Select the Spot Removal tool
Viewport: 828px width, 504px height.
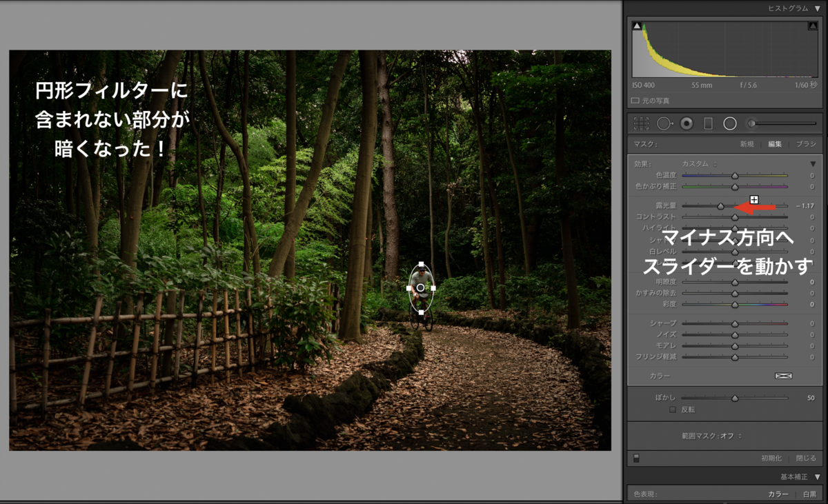coord(664,123)
